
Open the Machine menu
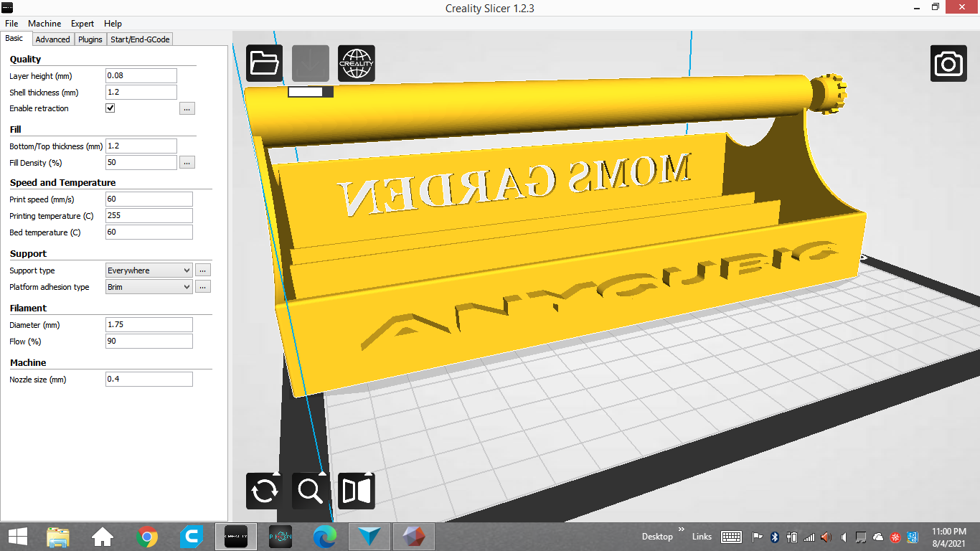point(44,24)
